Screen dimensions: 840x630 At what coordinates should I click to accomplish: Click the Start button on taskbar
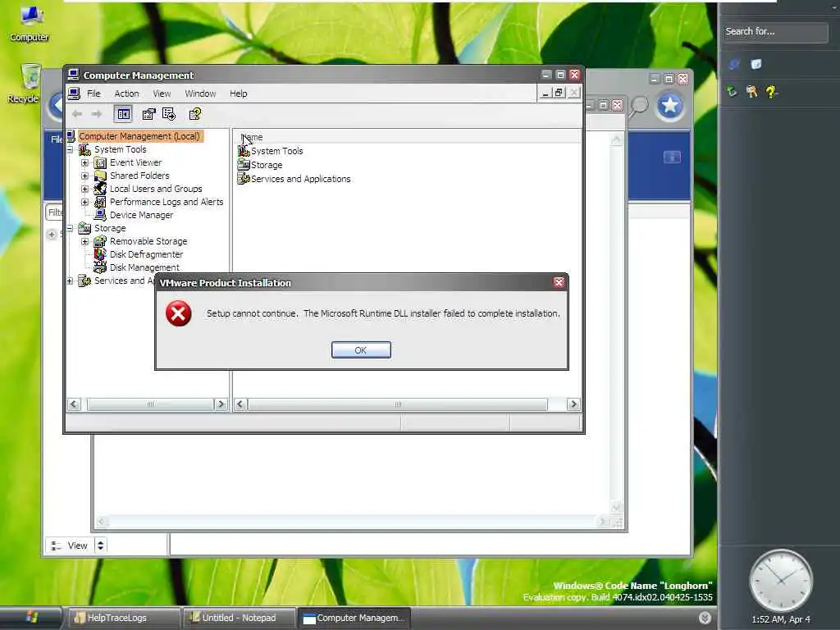pyautogui.click(x=30, y=618)
